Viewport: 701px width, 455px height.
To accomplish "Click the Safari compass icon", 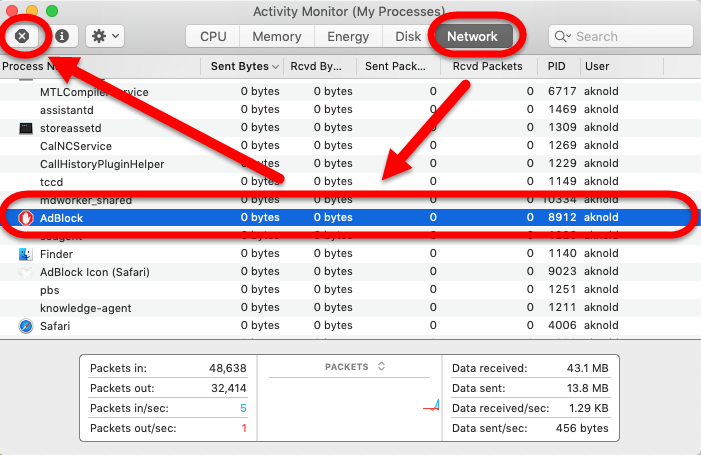I will tap(26, 326).
